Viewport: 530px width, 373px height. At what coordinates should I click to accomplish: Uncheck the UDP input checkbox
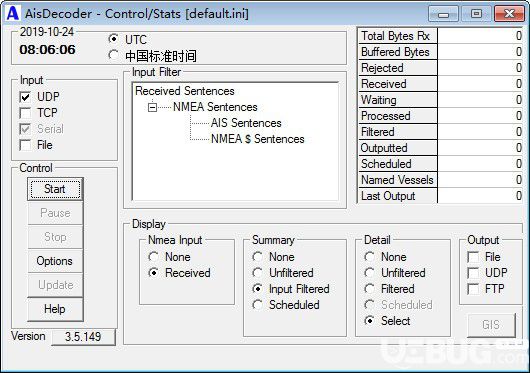25,97
